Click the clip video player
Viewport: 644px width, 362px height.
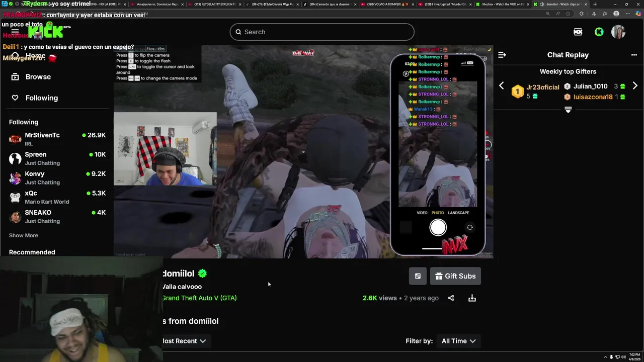coord(303,151)
